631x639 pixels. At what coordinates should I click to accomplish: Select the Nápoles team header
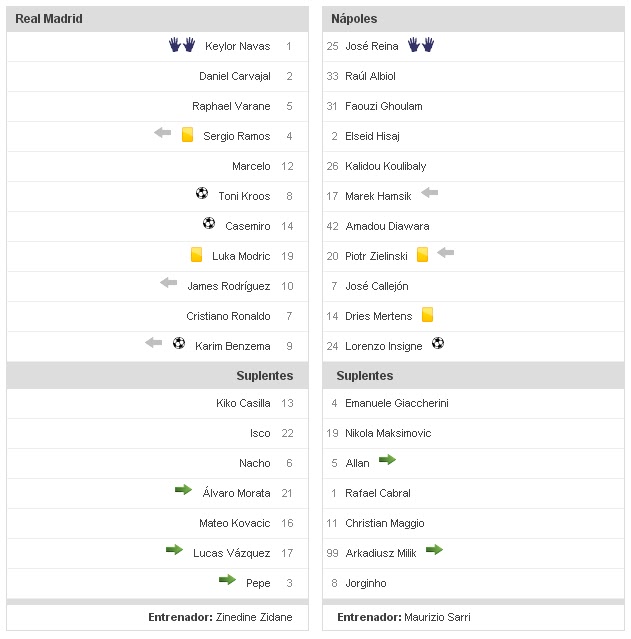[354, 19]
